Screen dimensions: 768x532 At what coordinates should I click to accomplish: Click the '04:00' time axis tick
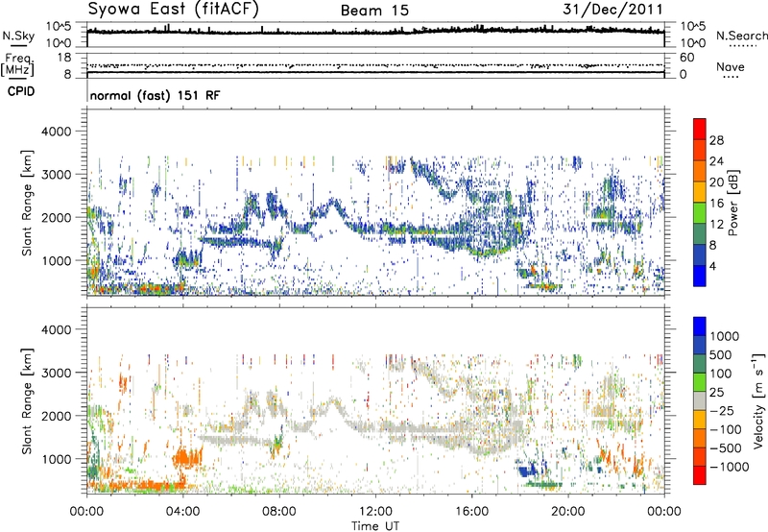click(183, 512)
